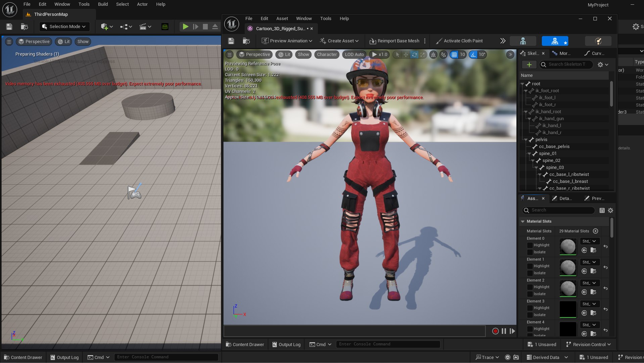This screenshot has width=644, height=363.
Task: Save the skeletal mesh asset
Action: pyautogui.click(x=231, y=41)
